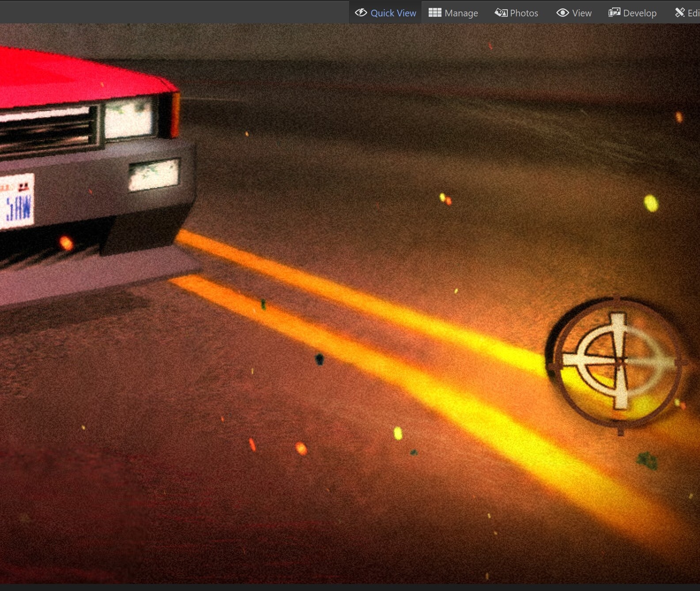
Task: Click the displayed car image
Action: click(x=350, y=304)
